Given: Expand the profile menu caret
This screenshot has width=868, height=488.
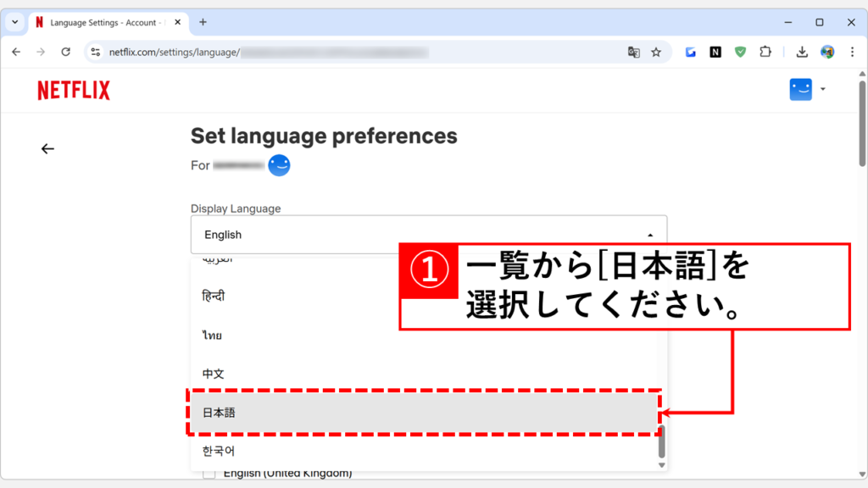Looking at the screenshot, I should click(x=823, y=89).
